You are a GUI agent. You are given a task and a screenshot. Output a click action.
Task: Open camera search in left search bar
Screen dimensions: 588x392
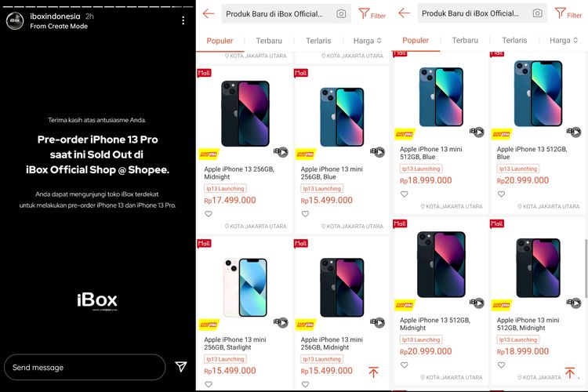pyautogui.click(x=341, y=14)
